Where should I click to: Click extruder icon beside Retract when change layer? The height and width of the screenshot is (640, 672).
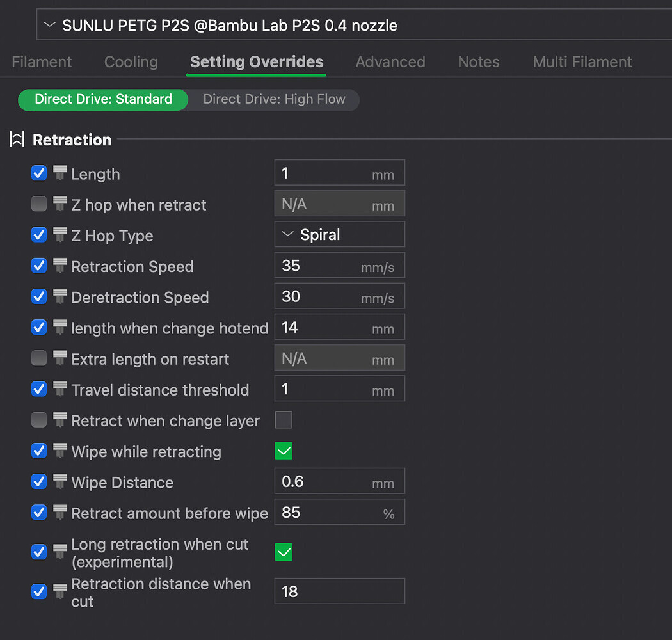click(x=60, y=420)
